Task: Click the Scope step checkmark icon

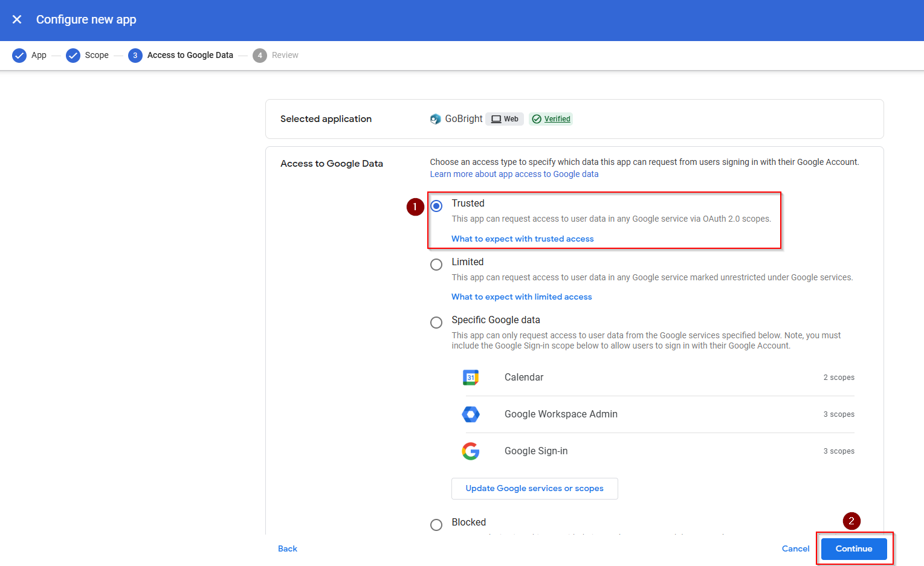Action: [73, 56]
